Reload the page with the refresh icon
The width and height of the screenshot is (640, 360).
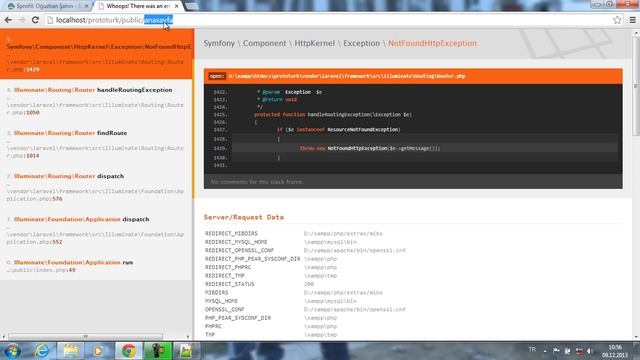coord(35,20)
